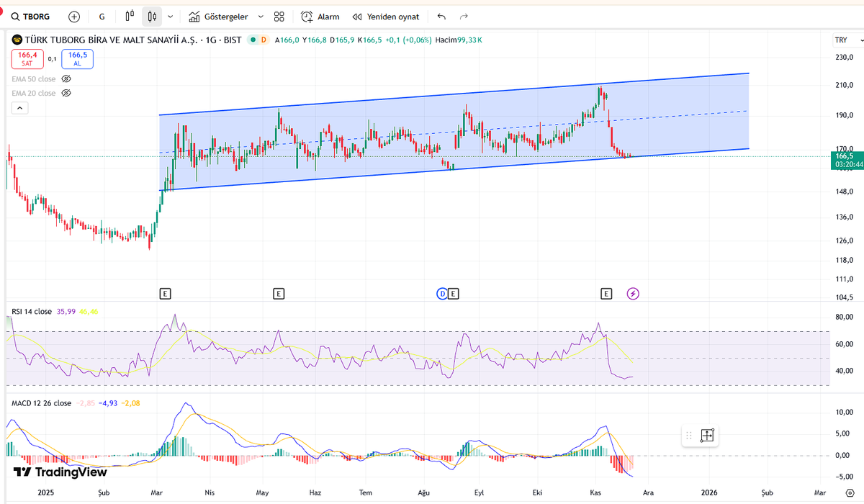The width and height of the screenshot is (864, 504).
Task: Click the E earnings marker near Kas
Action: click(607, 293)
